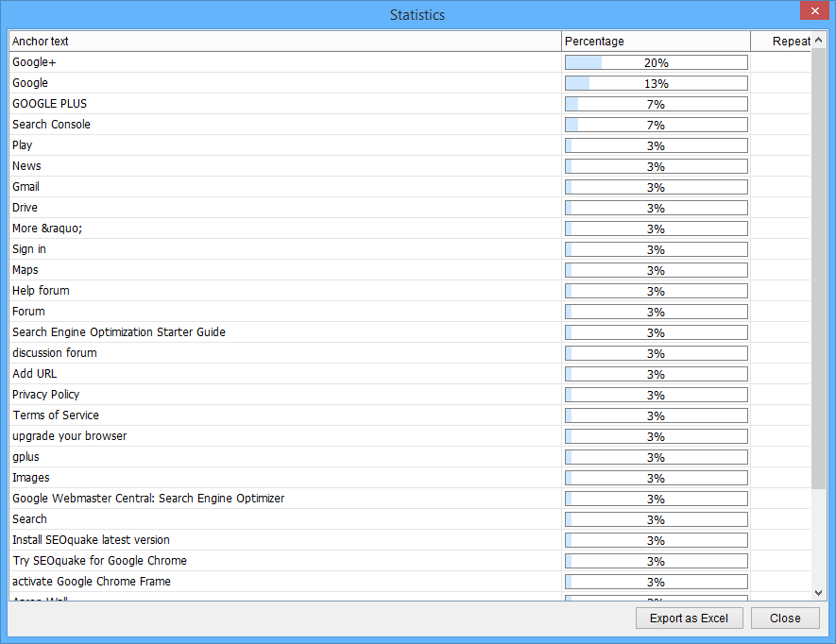Close the Statistics window with X

pos(814,12)
